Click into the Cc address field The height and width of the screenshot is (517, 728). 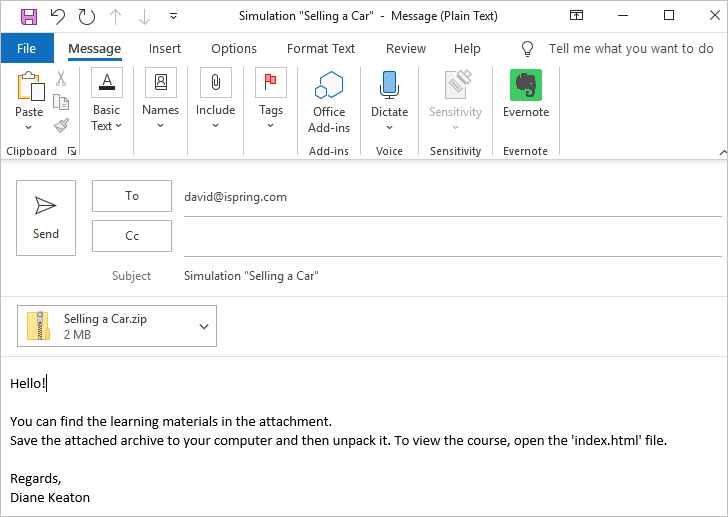[450, 237]
